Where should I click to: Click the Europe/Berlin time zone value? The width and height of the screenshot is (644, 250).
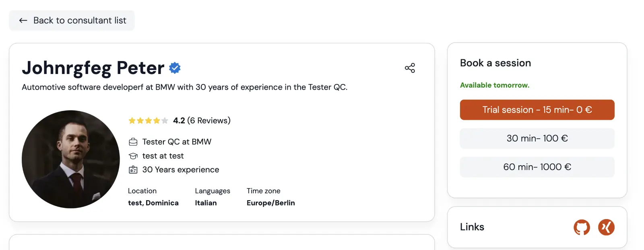[271, 203]
